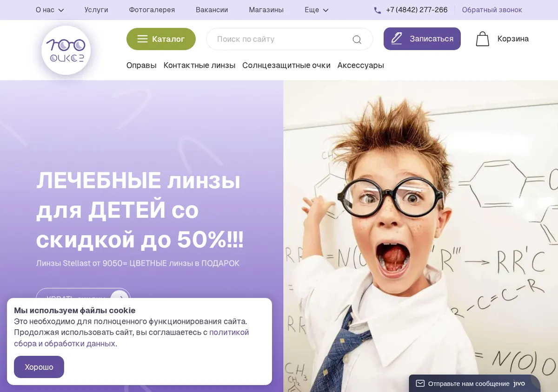The height and width of the screenshot is (392, 558).
Task: Accept cookies with Хорошо button
Action: pos(39,367)
